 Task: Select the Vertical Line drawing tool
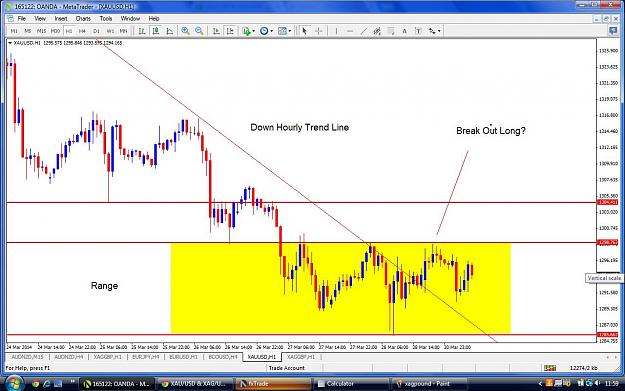click(x=336, y=31)
